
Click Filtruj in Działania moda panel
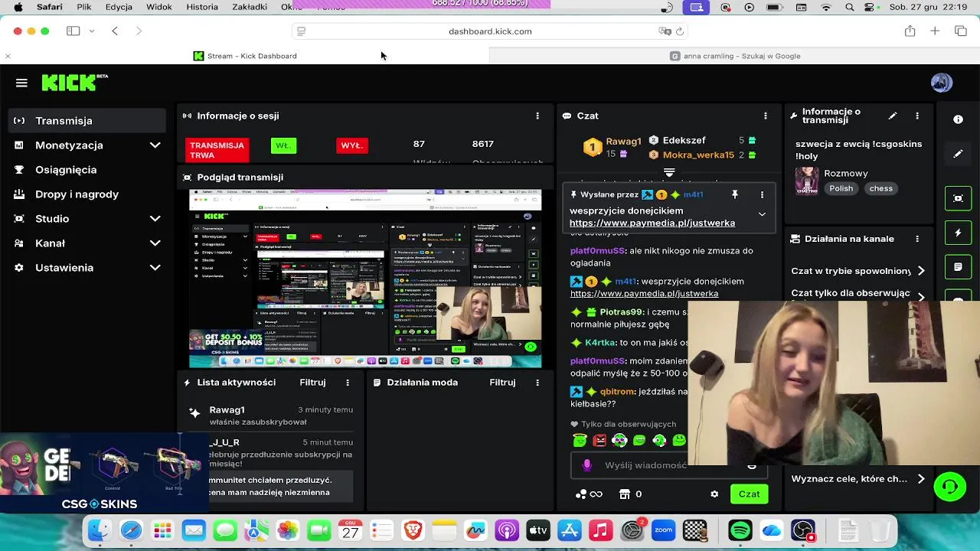point(503,382)
